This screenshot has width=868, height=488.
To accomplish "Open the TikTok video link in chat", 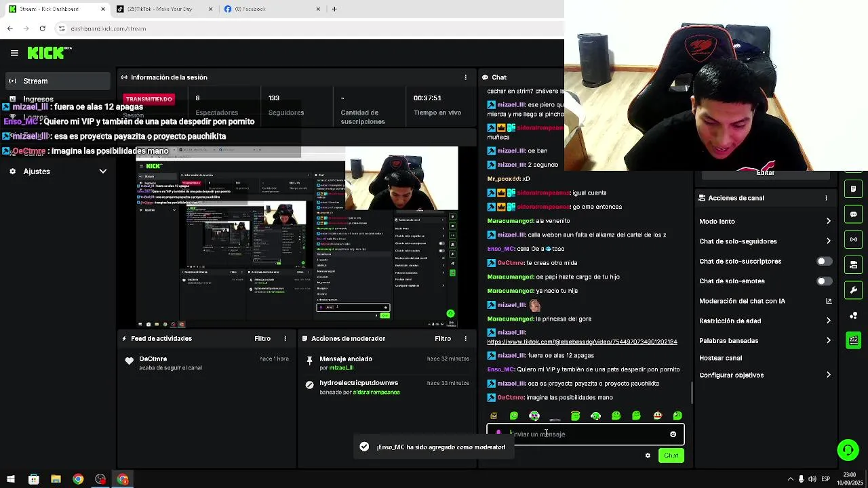I will (582, 342).
